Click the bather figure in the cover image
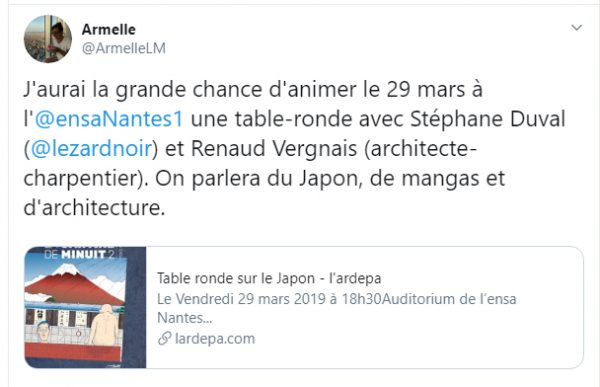Image resolution: width=600 pixels, height=387 pixels. (105, 325)
